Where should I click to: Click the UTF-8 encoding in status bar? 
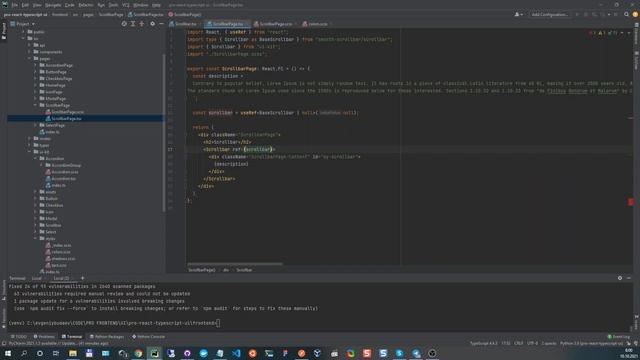coord(532,343)
